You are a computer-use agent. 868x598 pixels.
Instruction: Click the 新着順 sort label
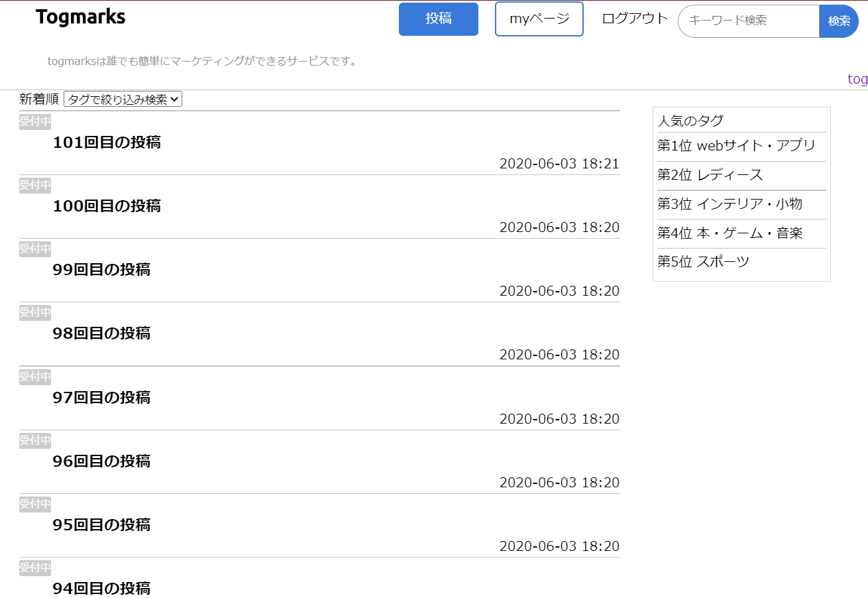39,99
